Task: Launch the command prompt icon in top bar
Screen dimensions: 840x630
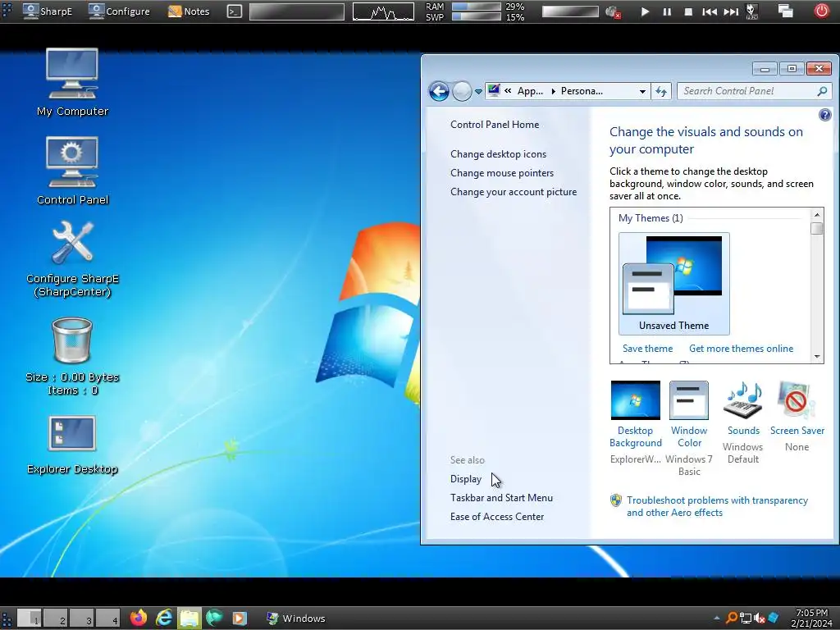Action: click(235, 11)
